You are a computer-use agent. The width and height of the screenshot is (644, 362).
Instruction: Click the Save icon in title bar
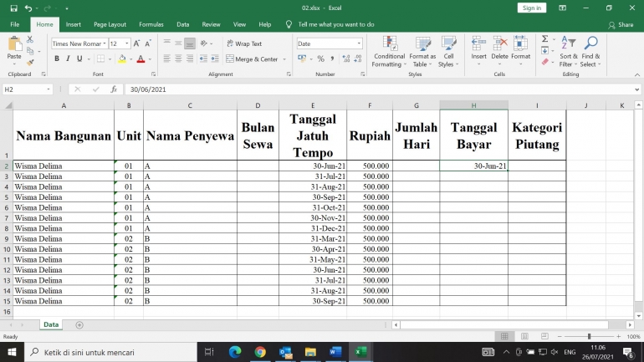click(x=13, y=8)
